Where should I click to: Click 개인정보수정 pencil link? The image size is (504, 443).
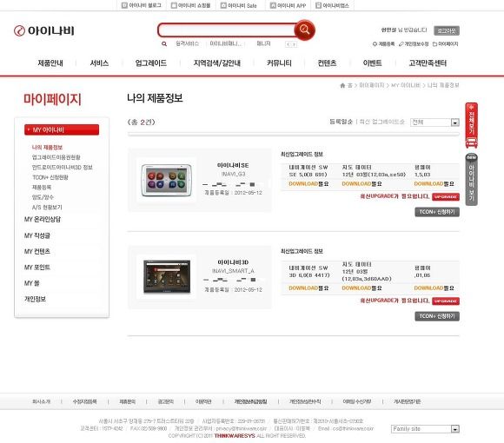pyautogui.click(x=414, y=44)
